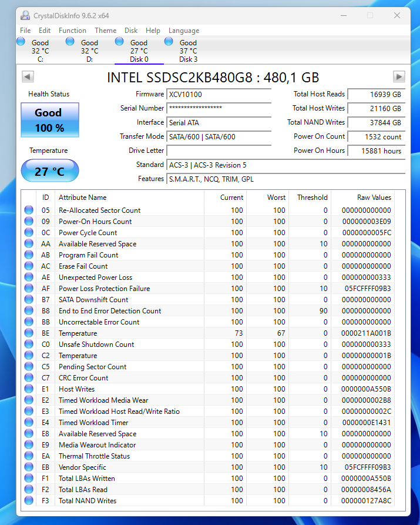
Task: Click status icon of Pending Sector Count row
Action: click(29, 366)
